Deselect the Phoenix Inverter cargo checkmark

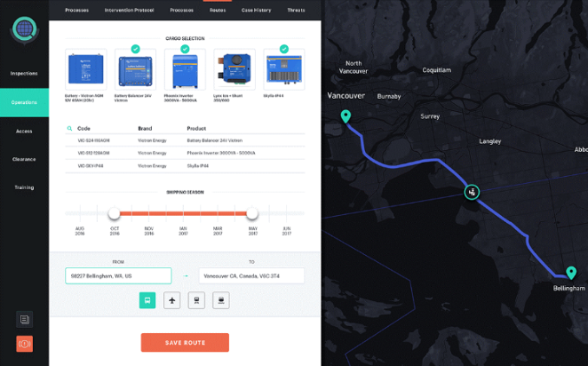(x=185, y=49)
